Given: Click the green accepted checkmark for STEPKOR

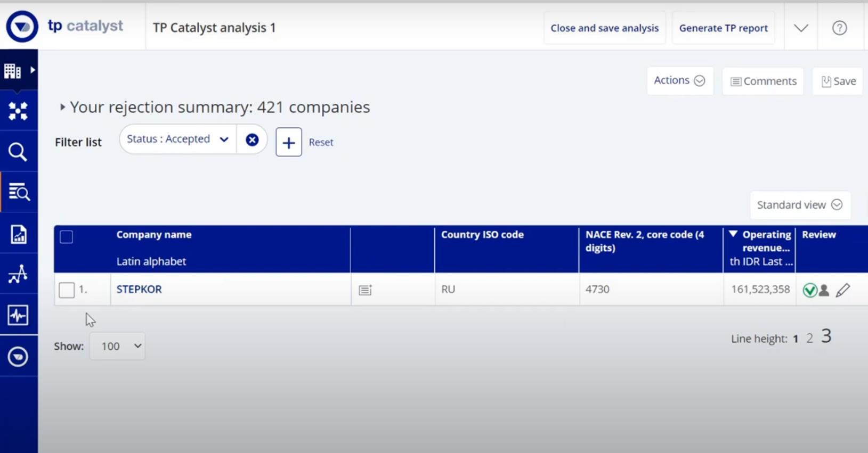Looking at the screenshot, I should tap(809, 290).
